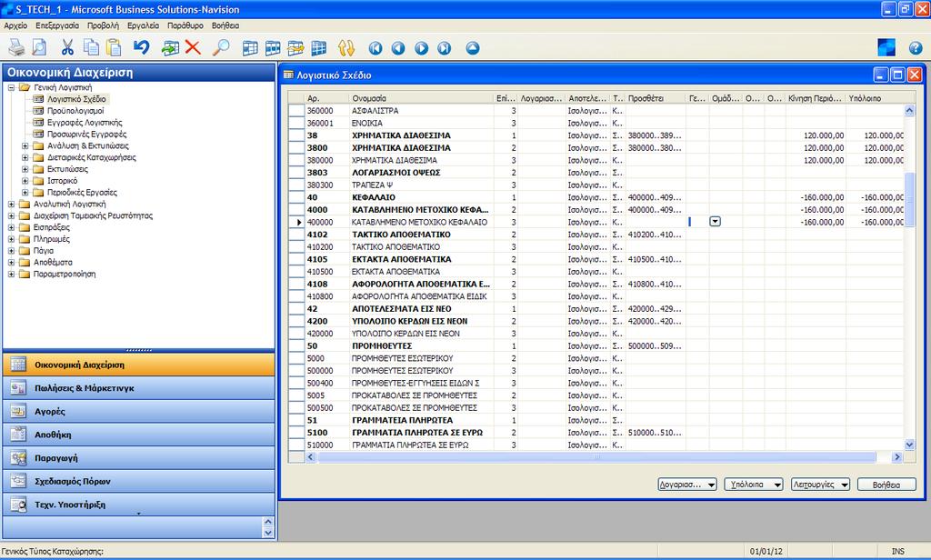This screenshot has width=931, height=560.
Task: Open Προσωρινές Εγγραφές tree item
Action: click(86, 135)
